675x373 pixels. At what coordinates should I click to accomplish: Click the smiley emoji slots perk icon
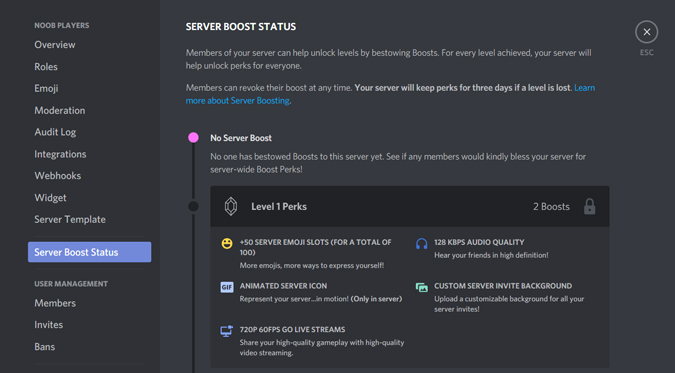[x=227, y=243]
